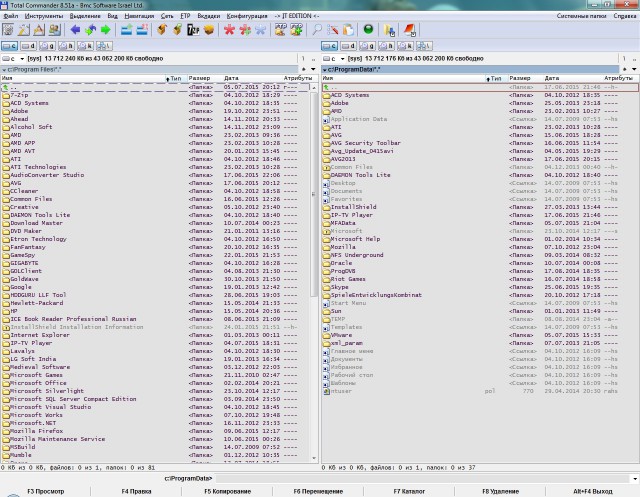Click the two-users toolbar icon
This screenshot has width=640, height=497.
coord(55,30)
